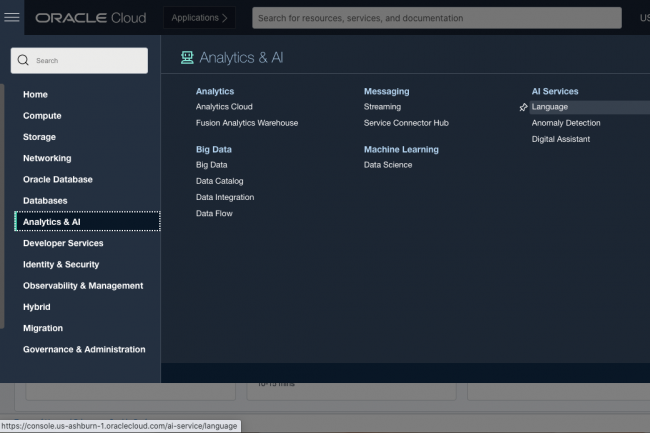Click the Analytics & AI panel title
The image size is (650, 433).
click(x=241, y=57)
